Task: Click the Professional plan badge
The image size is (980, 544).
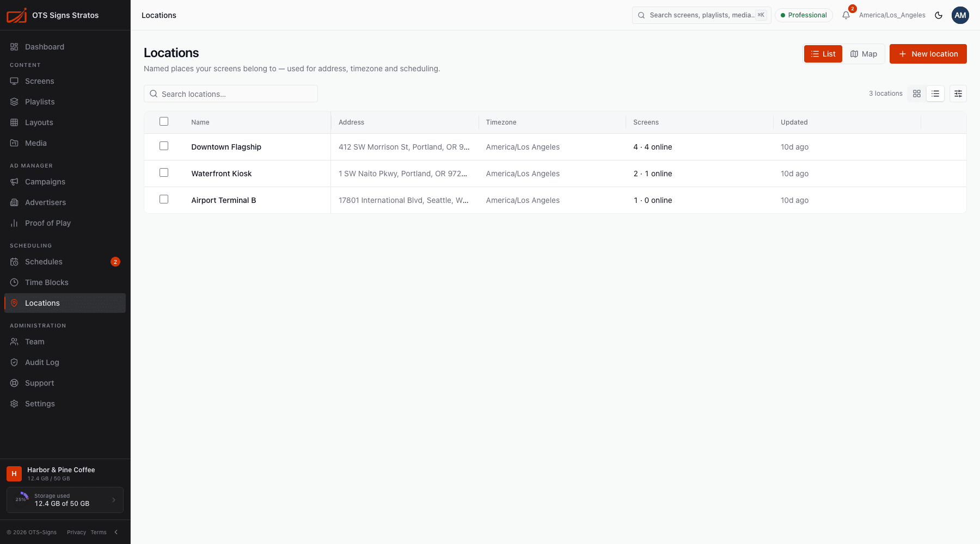Action: (804, 15)
